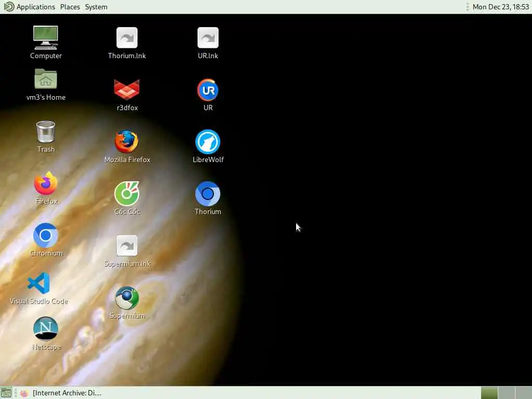Switch to the second workspace in switcher
This screenshot has width=532, height=399.
coord(506,393)
